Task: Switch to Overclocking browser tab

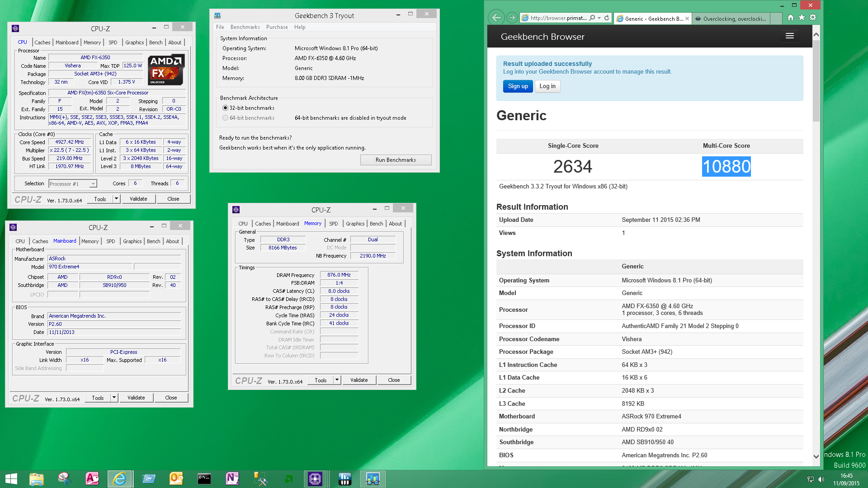Action: coord(731,19)
